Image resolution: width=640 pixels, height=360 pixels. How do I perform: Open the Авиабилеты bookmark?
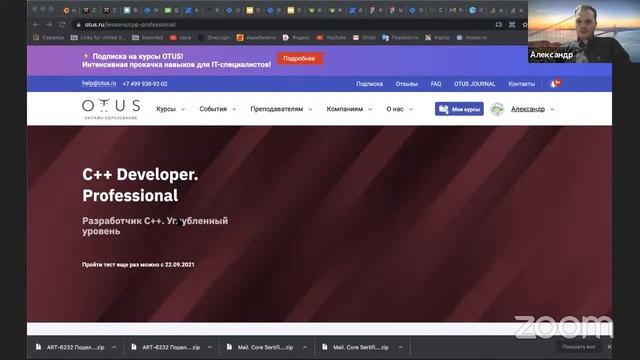tap(256, 38)
